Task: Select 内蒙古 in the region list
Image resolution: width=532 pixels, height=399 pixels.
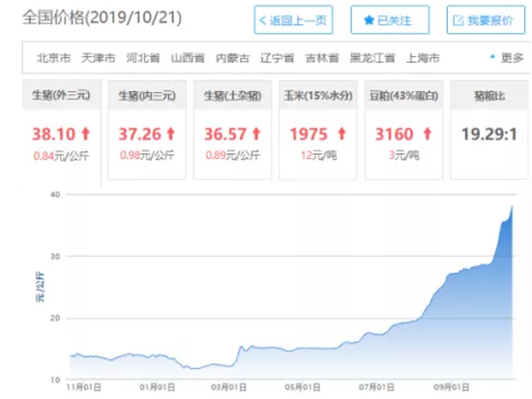Action: tap(233, 58)
